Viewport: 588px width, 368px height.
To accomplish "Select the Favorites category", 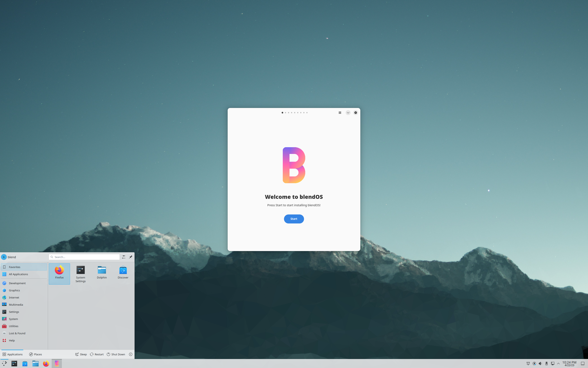I will point(24,267).
